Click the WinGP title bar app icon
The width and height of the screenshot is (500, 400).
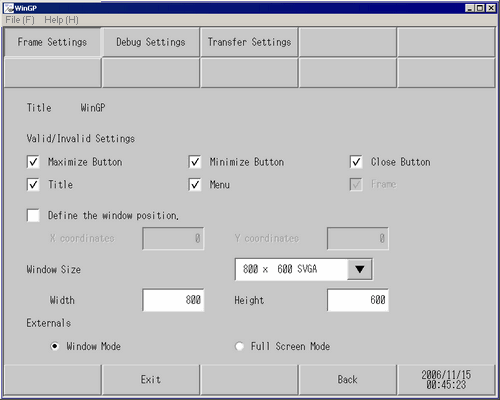8,8
